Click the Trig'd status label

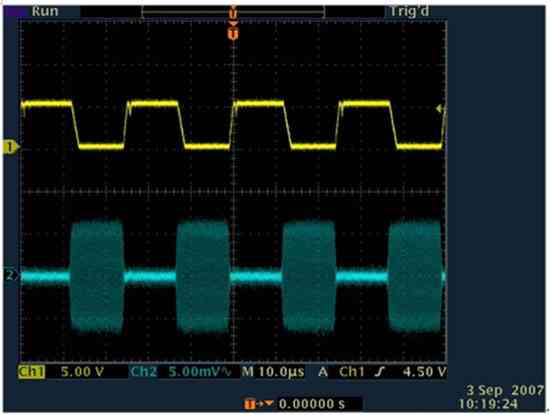tap(409, 12)
